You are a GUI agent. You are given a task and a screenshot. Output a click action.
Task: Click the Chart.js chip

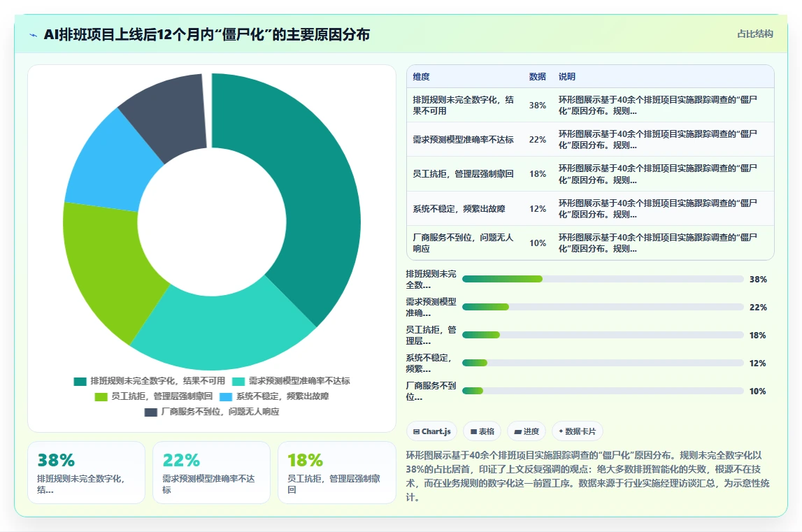pos(431,431)
